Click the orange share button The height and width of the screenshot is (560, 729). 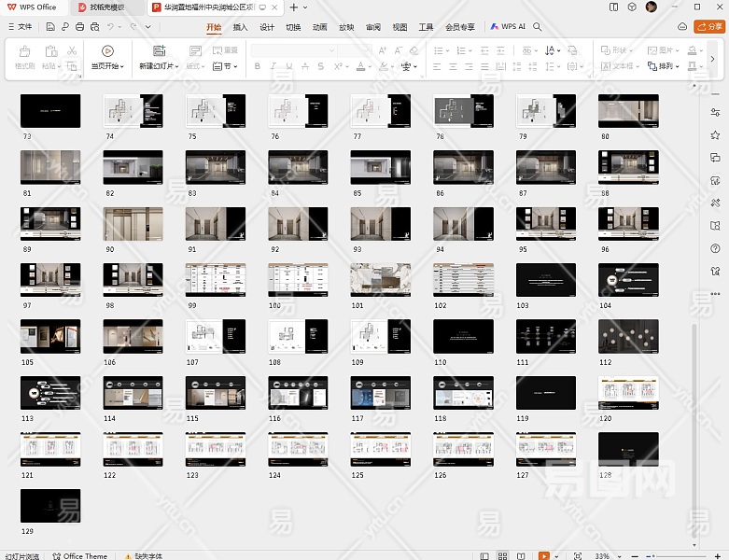point(709,27)
